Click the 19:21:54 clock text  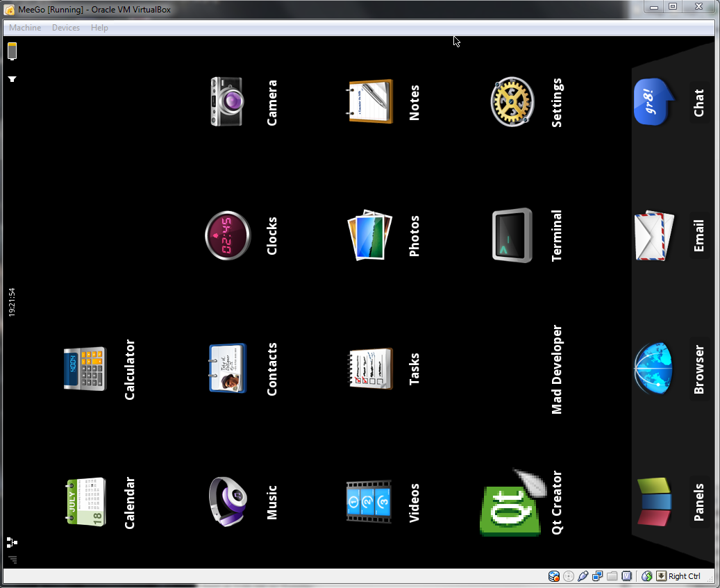click(12, 303)
